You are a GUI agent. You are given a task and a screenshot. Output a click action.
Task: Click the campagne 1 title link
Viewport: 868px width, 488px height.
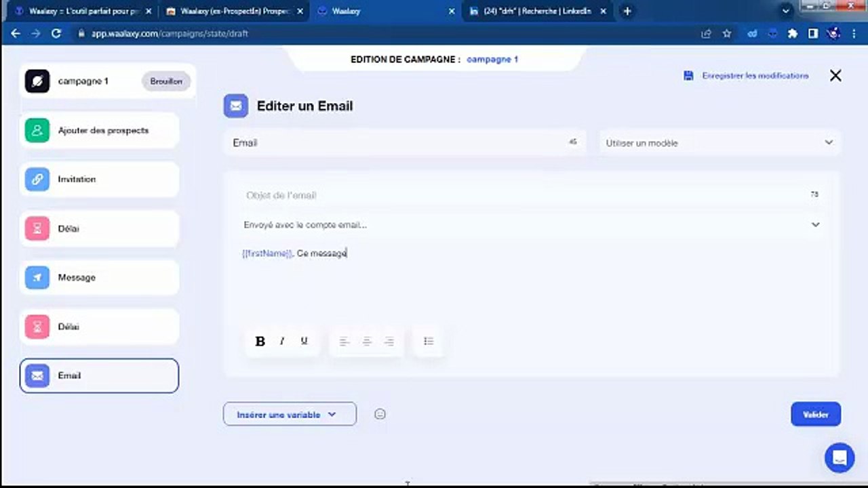coord(492,59)
